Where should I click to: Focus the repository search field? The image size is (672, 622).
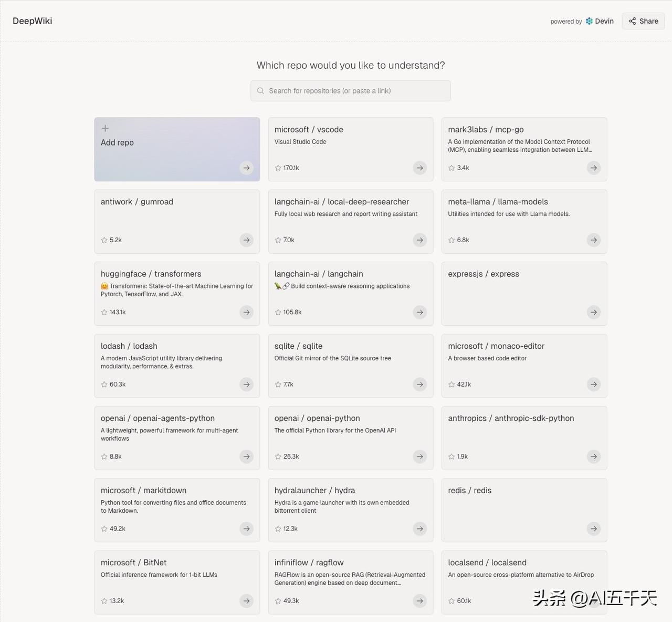click(351, 91)
